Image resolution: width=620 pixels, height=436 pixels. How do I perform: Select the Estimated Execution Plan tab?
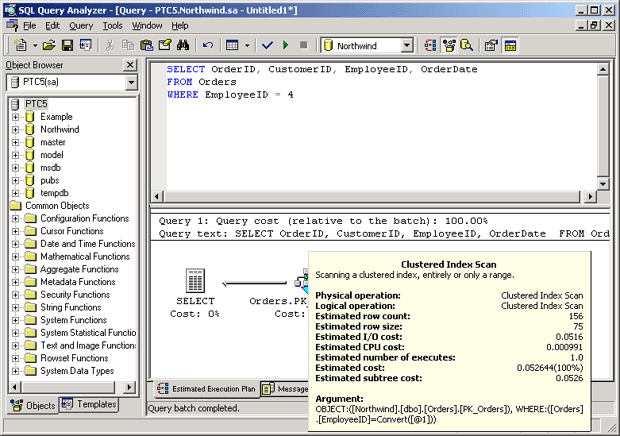pyautogui.click(x=205, y=389)
